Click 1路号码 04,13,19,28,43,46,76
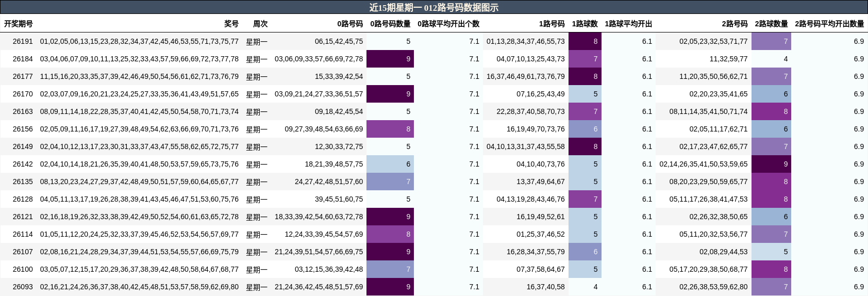 click(531, 199)
